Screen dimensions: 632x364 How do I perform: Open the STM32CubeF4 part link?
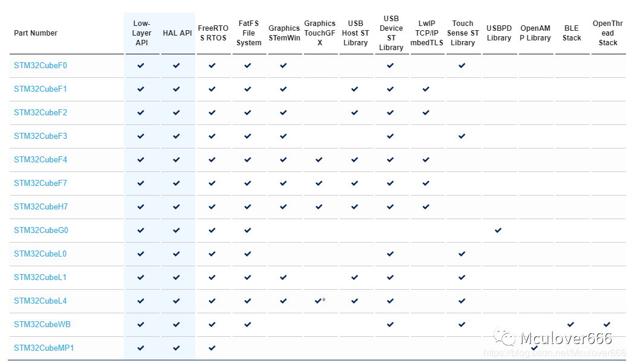pos(40,159)
